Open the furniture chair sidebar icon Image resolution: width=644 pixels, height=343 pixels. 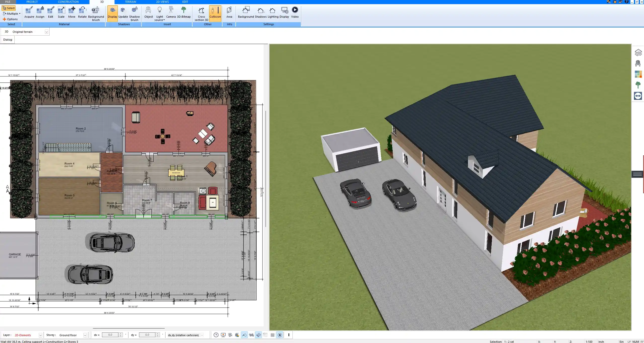[638, 63]
